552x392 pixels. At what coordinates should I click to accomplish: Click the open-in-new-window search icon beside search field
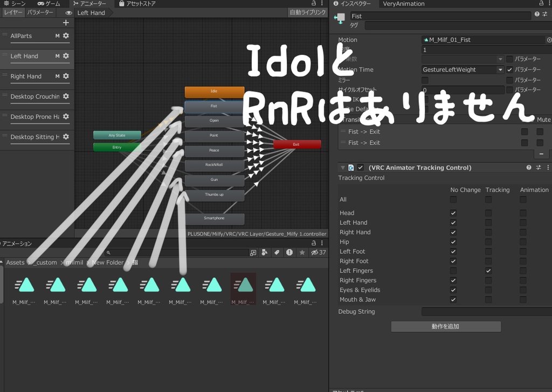point(253,253)
